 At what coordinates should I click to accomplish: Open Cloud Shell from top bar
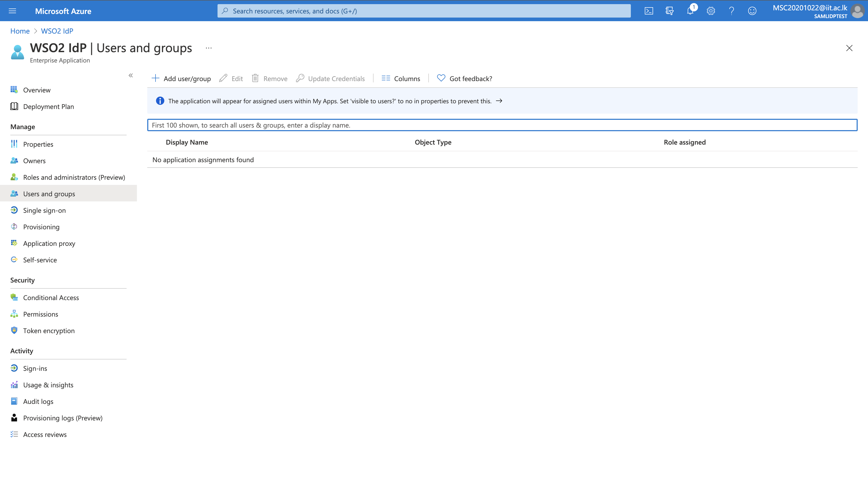[649, 11]
